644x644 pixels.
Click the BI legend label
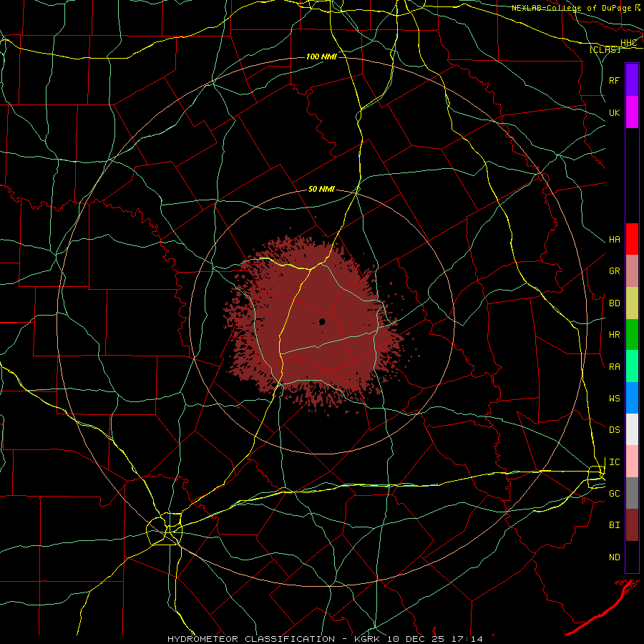coord(615,525)
